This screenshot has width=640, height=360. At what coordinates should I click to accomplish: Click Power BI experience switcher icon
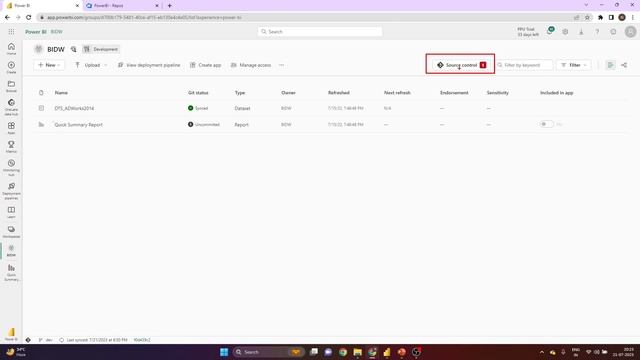tap(11, 333)
